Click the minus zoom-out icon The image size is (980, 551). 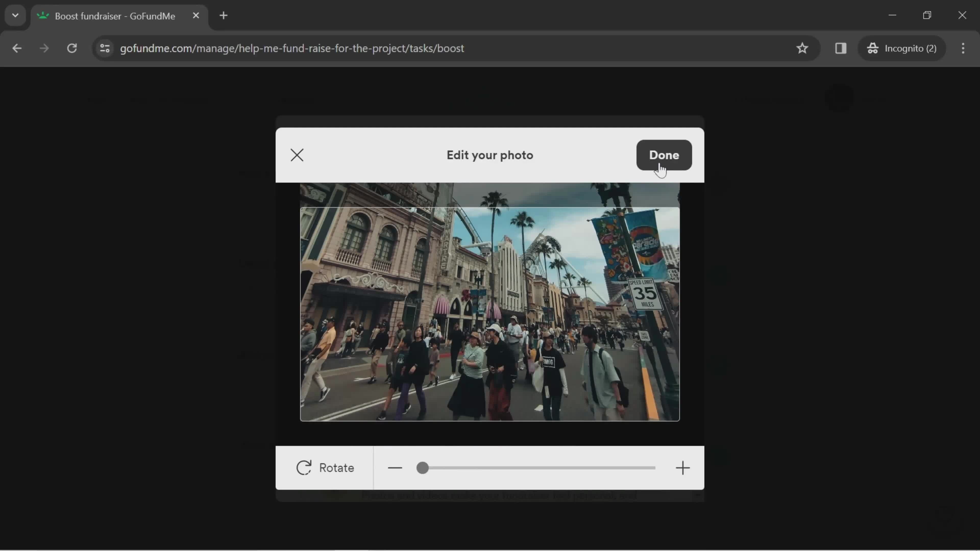tap(395, 468)
